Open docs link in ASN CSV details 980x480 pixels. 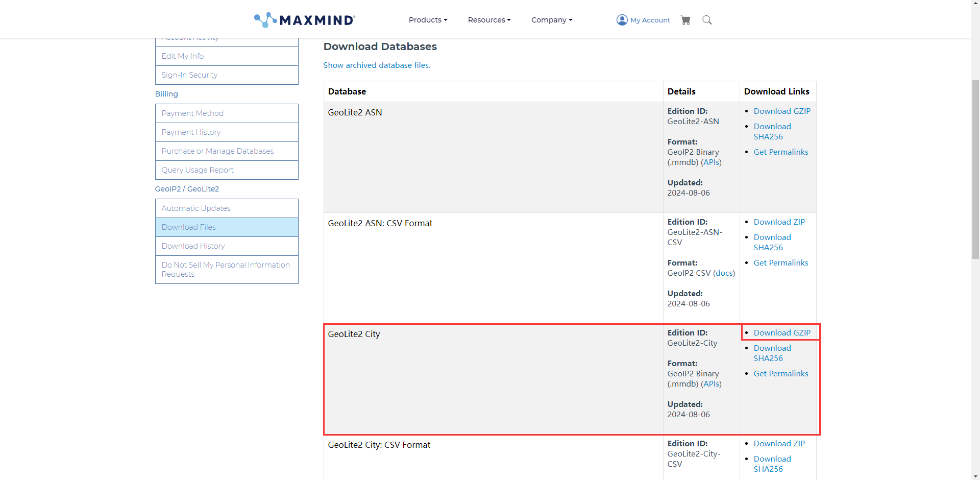724,273
